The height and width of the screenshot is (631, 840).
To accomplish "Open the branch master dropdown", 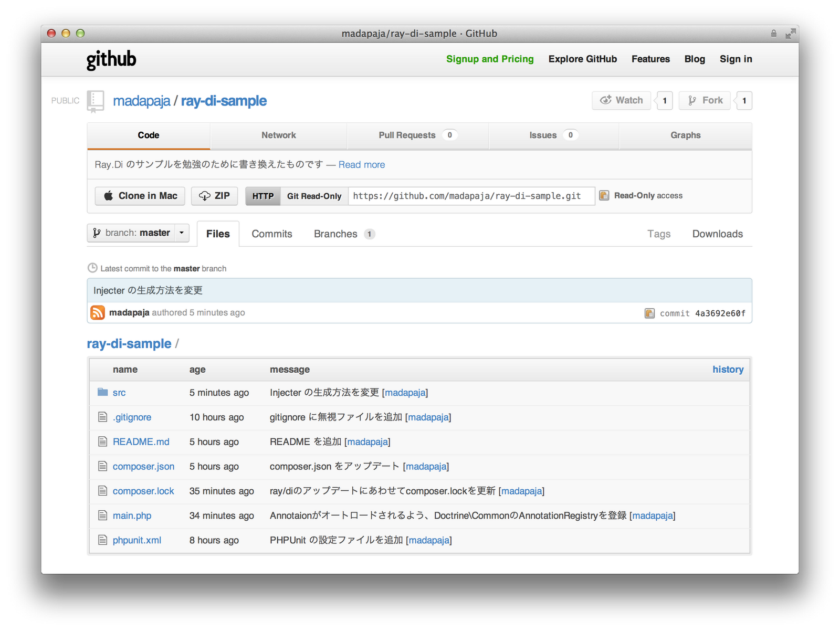I will click(138, 233).
